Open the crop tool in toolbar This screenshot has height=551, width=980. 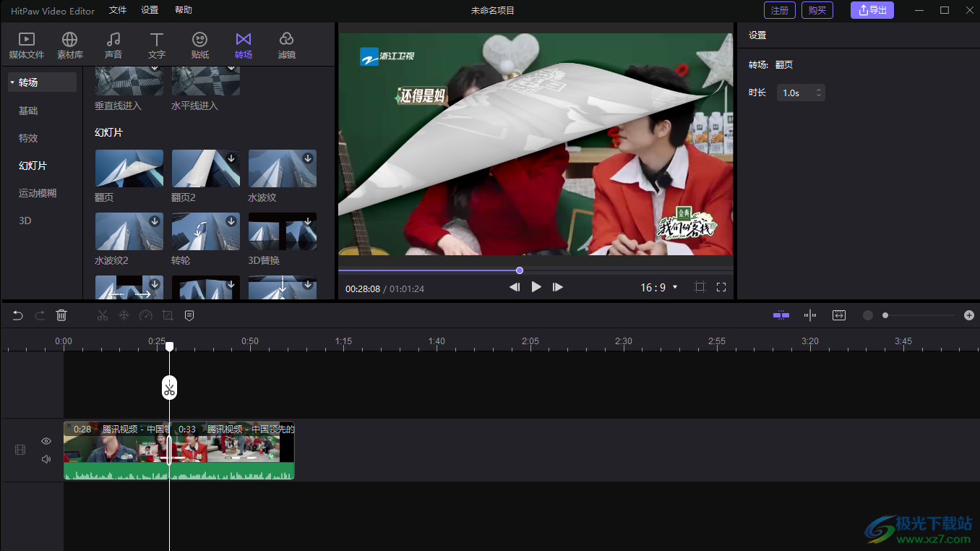[x=168, y=315]
